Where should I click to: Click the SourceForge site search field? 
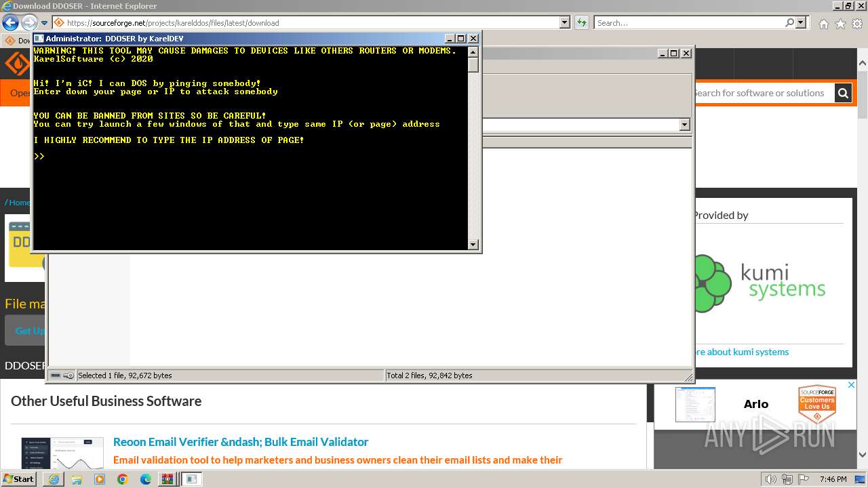pyautogui.click(x=763, y=93)
